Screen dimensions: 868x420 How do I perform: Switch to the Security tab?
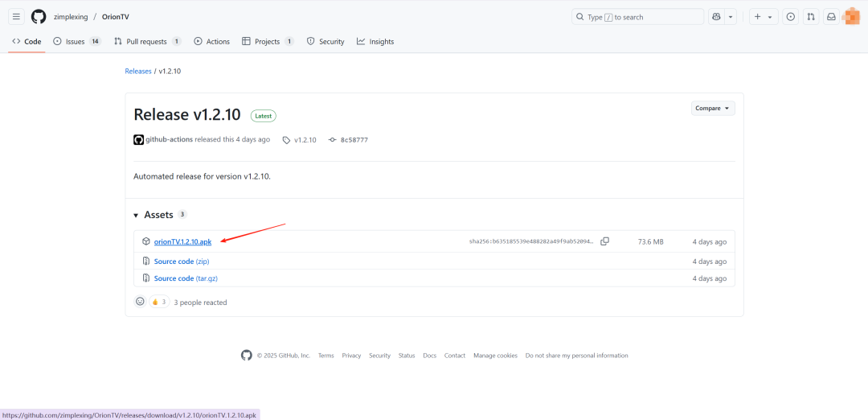pyautogui.click(x=325, y=42)
